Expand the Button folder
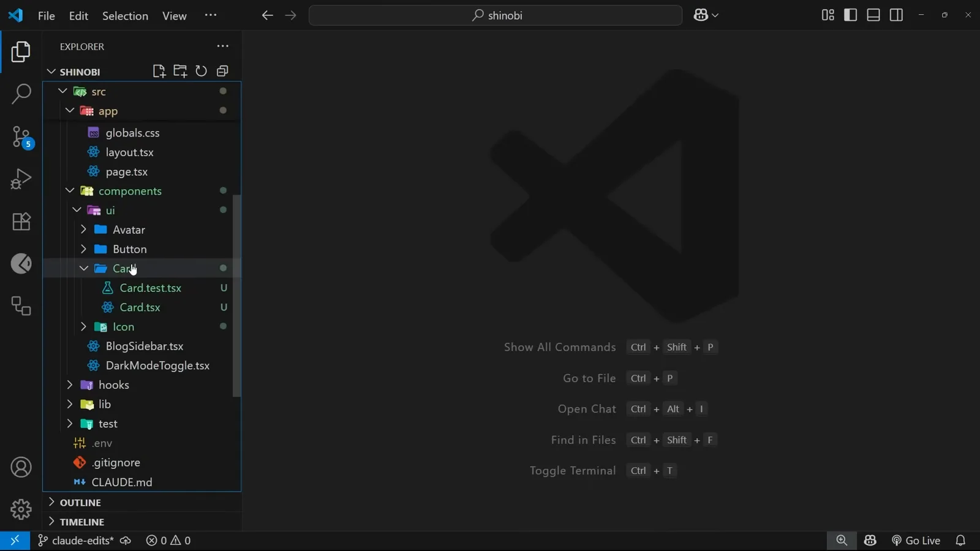980x551 pixels. pyautogui.click(x=84, y=249)
